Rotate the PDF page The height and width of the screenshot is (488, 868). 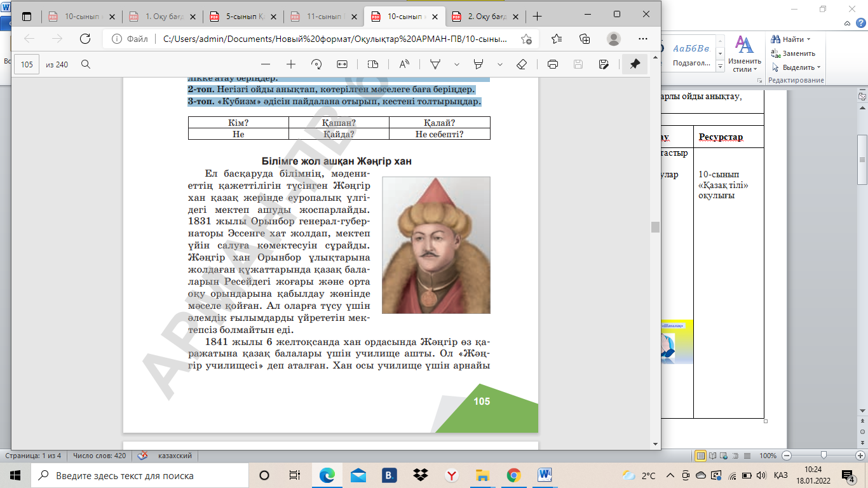[x=316, y=64]
